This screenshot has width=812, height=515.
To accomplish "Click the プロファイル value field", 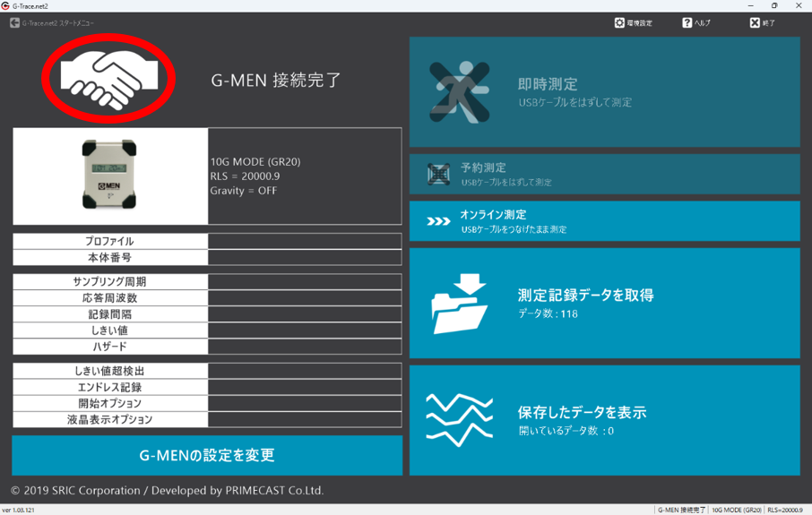I will (x=305, y=241).
